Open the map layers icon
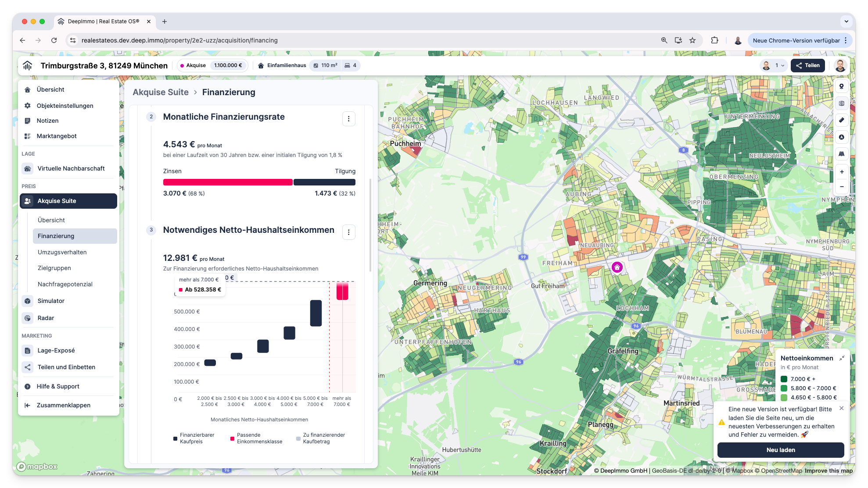This screenshot has height=488, width=868. [x=841, y=154]
